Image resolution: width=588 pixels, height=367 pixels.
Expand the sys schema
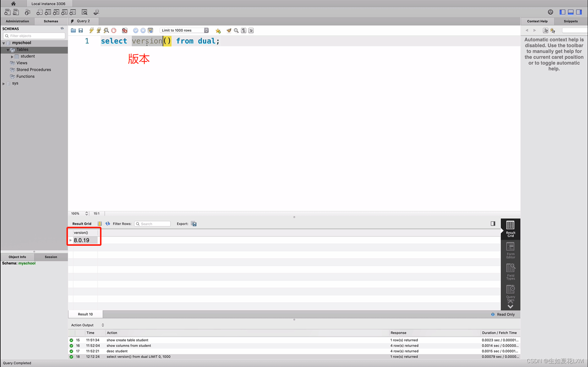point(4,83)
